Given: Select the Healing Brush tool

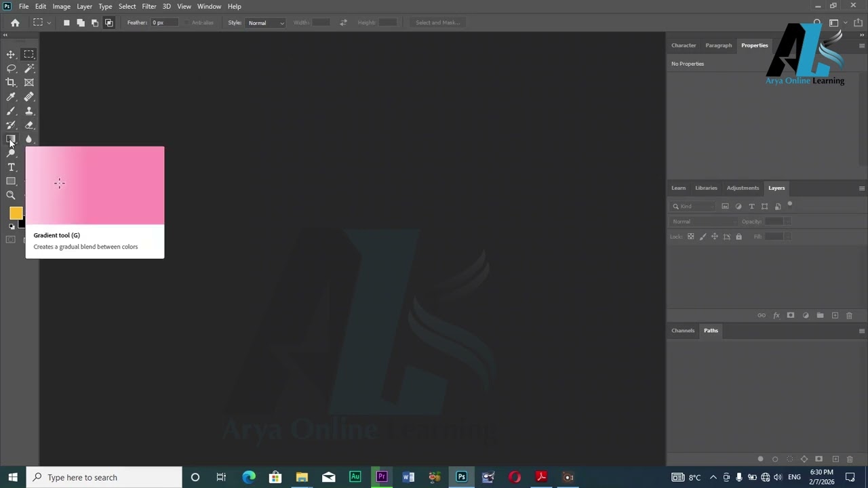Looking at the screenshot, I should (29, 97).
